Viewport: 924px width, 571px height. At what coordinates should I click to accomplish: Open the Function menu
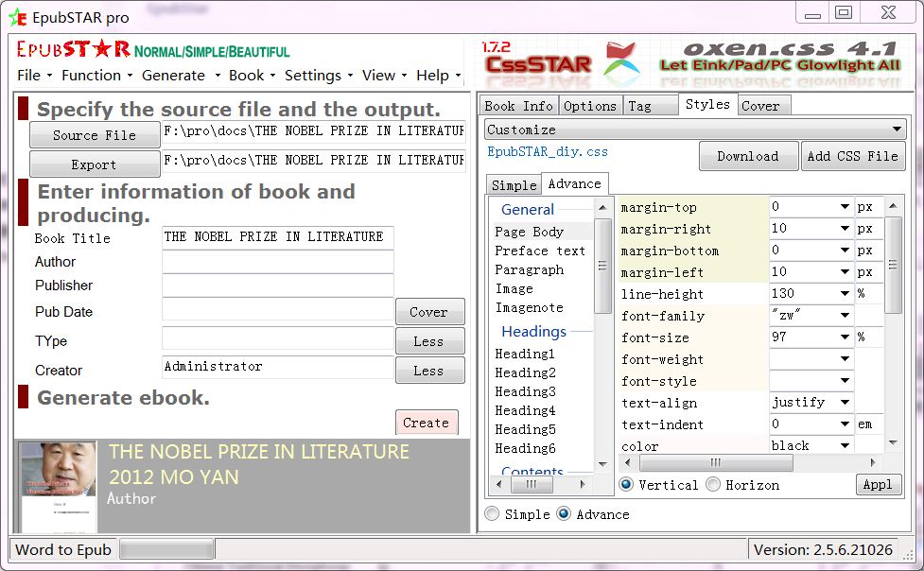(x=96, y=76)
